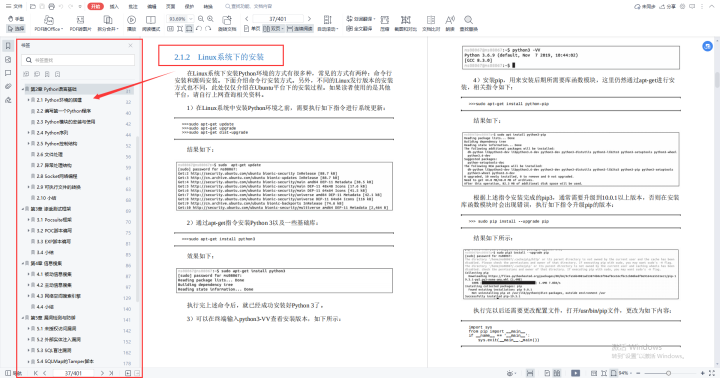The width and height of the screenshot is (720, 378).
Task: Open screenshot and compare tool
Action: coord(405,23)
